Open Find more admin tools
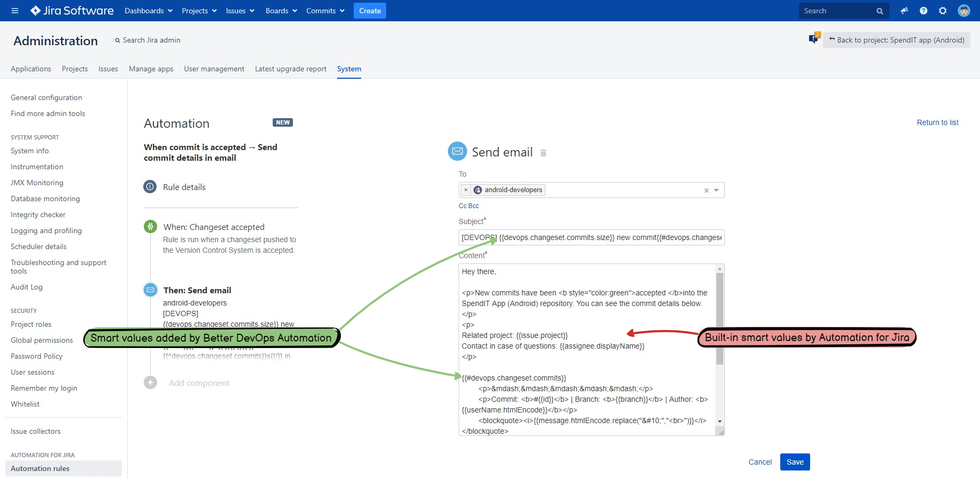The image size is (980, 479). (48, 113)
